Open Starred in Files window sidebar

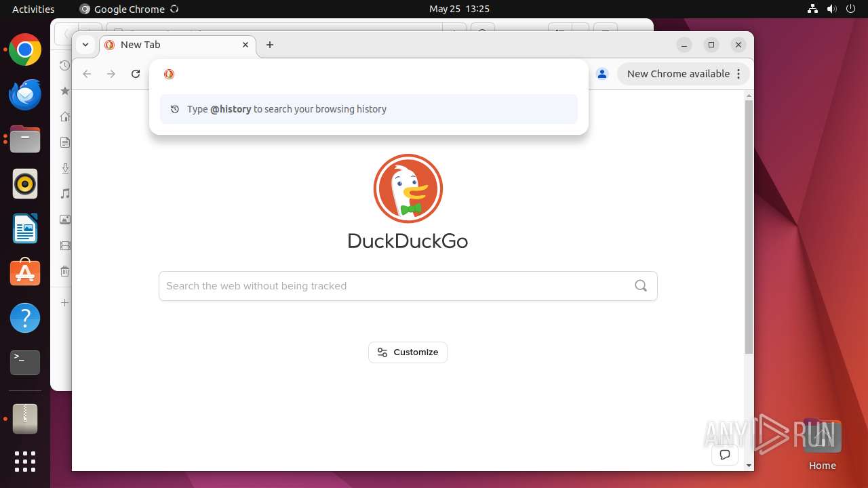coord(65,91)
